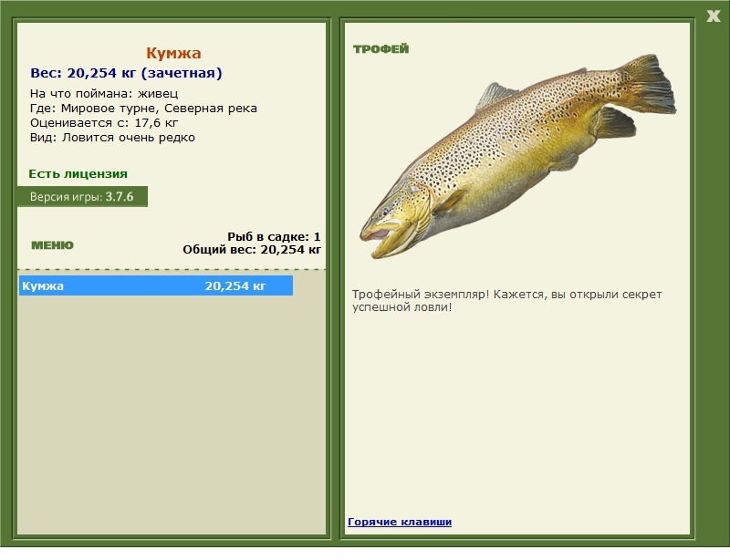
Task: Click 'Где: Мировое турне, Северная река' text
Action: pos(143,109)
